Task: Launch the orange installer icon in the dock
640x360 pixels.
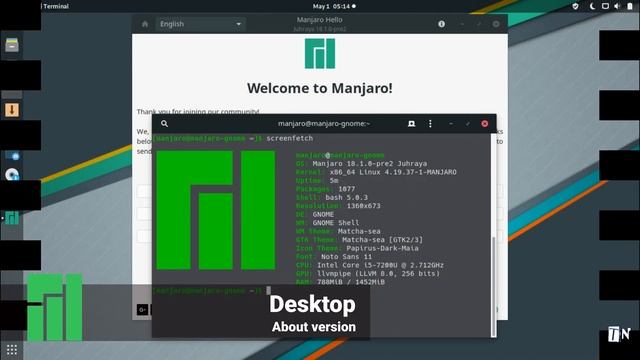Action: pos(12,109)
